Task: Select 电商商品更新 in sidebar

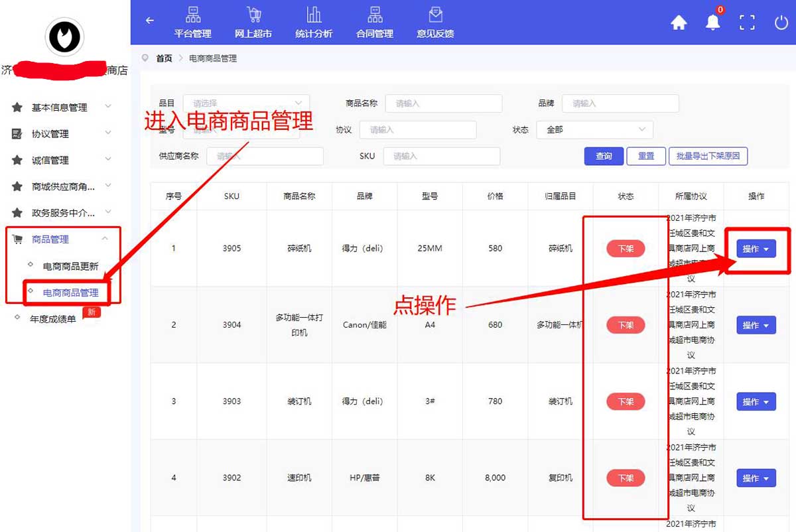Action: [70, 267]
